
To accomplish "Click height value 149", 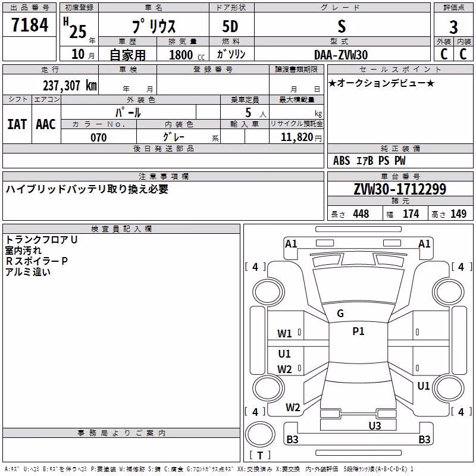I will [x=458, y=214].
